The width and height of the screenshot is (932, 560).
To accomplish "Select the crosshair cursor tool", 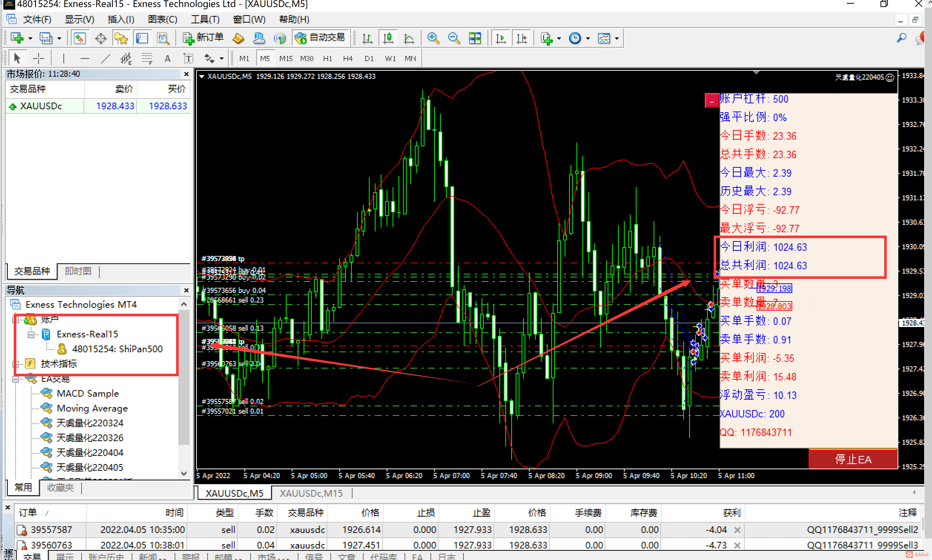I will 39,58.
